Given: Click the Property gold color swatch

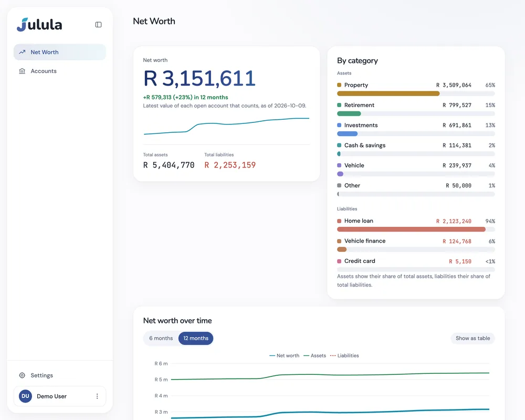Looking at the screenshot, I should 339,85.
